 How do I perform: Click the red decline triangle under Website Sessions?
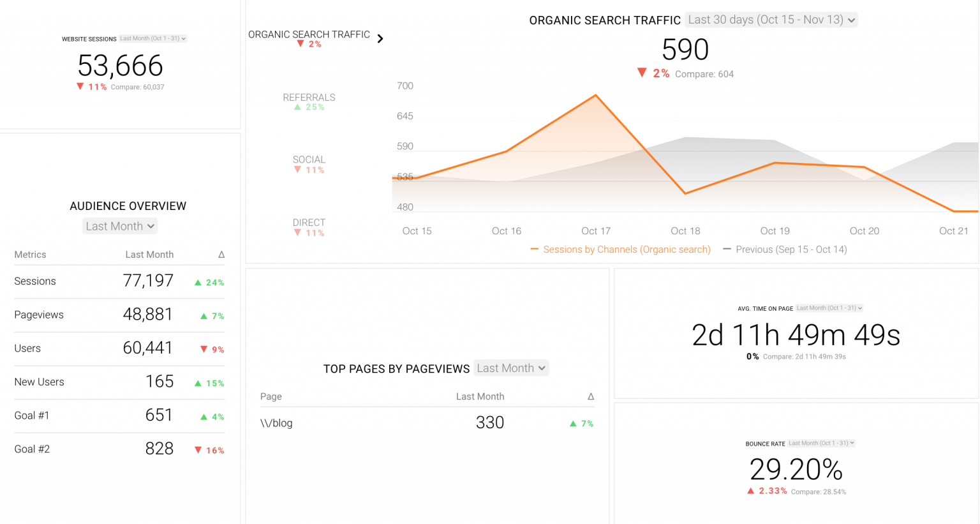(81, 86)
